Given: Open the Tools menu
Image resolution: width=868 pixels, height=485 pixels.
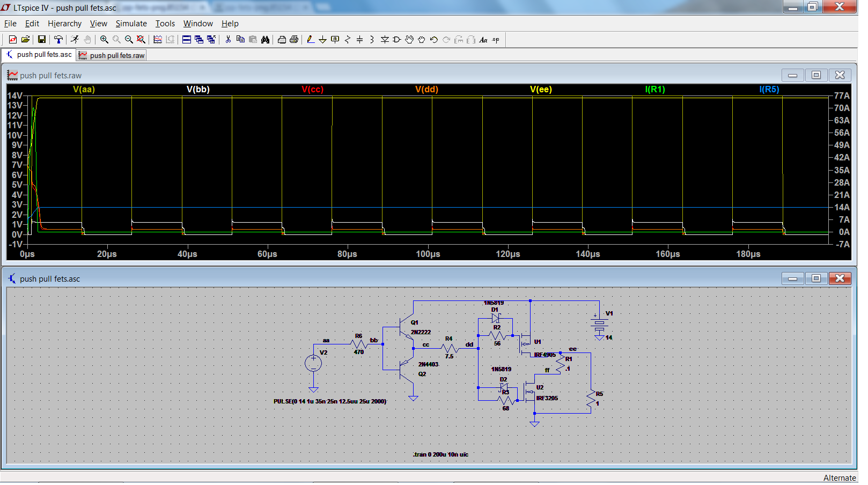Looking at the screenshot, I should pos(165,24).
